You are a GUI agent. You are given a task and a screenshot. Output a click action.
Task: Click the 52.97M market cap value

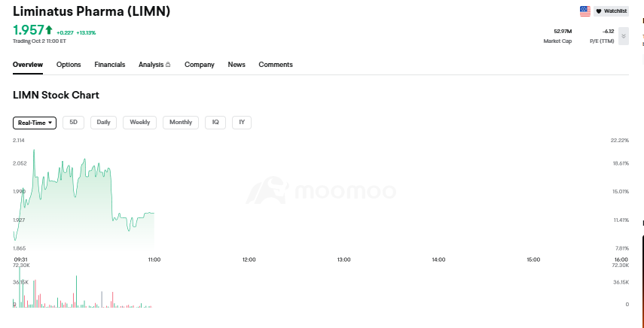[563, 31]
